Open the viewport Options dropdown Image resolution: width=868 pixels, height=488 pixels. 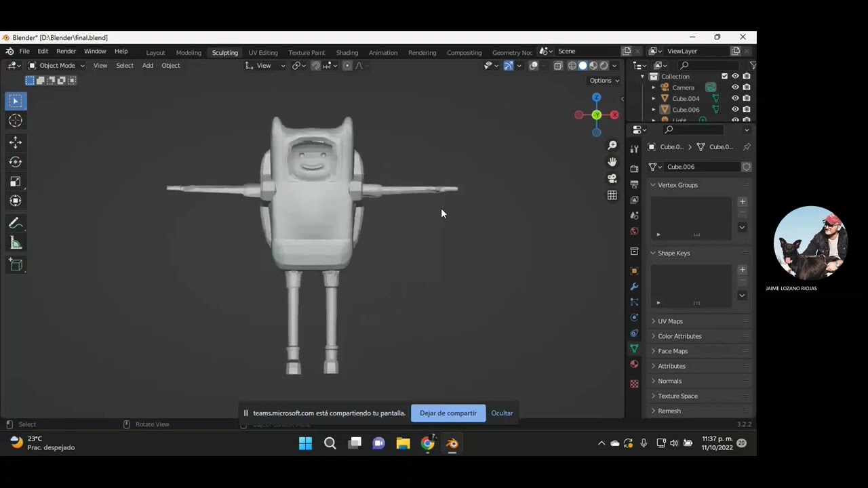point(604,81)
